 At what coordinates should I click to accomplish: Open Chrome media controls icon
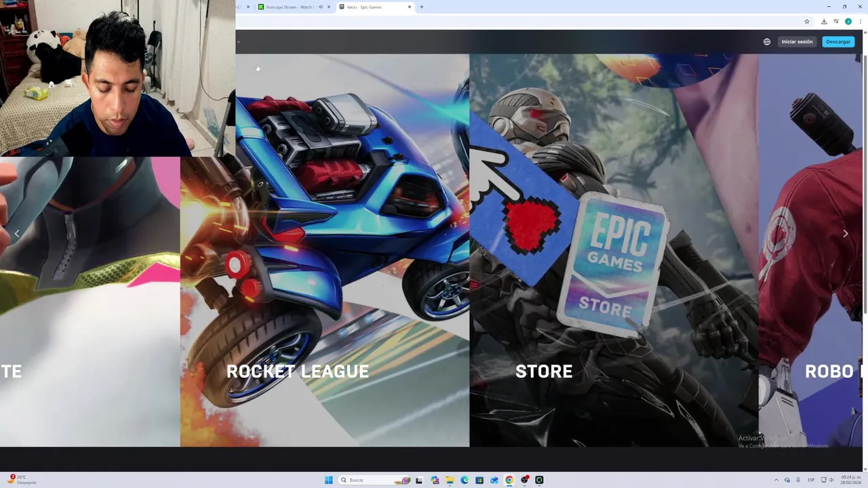coord(836,22)
